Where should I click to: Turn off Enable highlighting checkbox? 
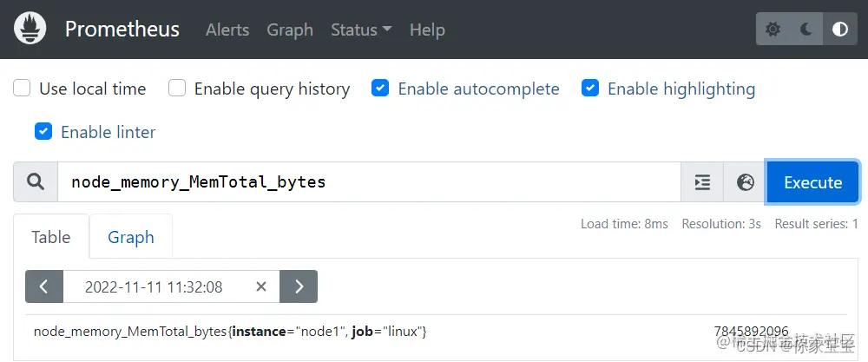tap(590, 89)
